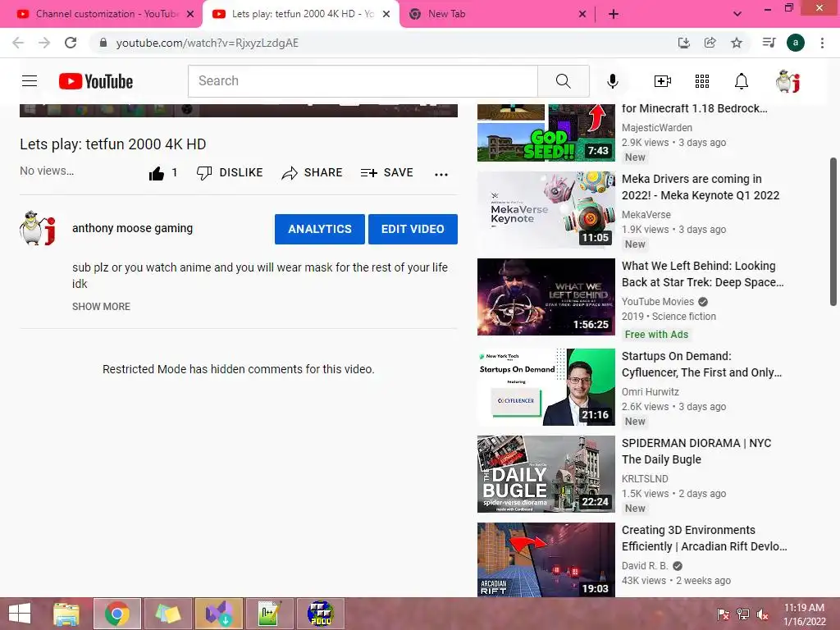
Task: Open Daily Bugle diorama thumbnail
Action: pos(546,474)
